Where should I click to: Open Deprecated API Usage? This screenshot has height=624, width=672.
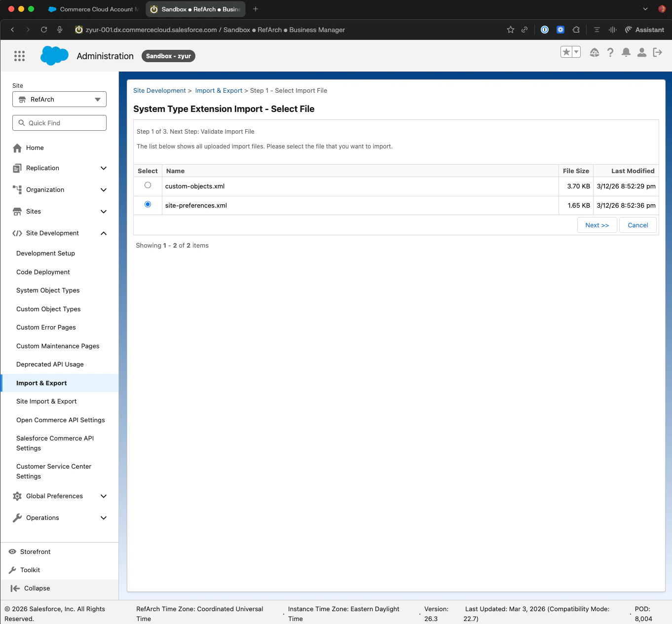tap(50, 365)
